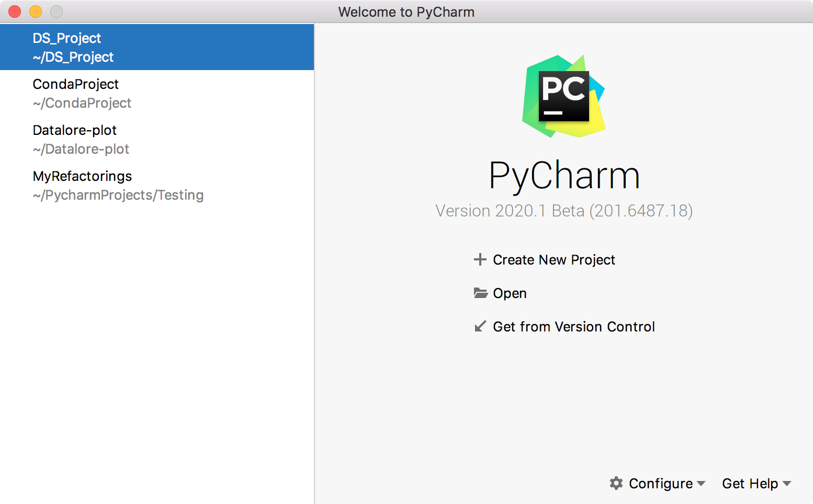
Task: Open the Configure menu label
Action: [x=661, y=484]
